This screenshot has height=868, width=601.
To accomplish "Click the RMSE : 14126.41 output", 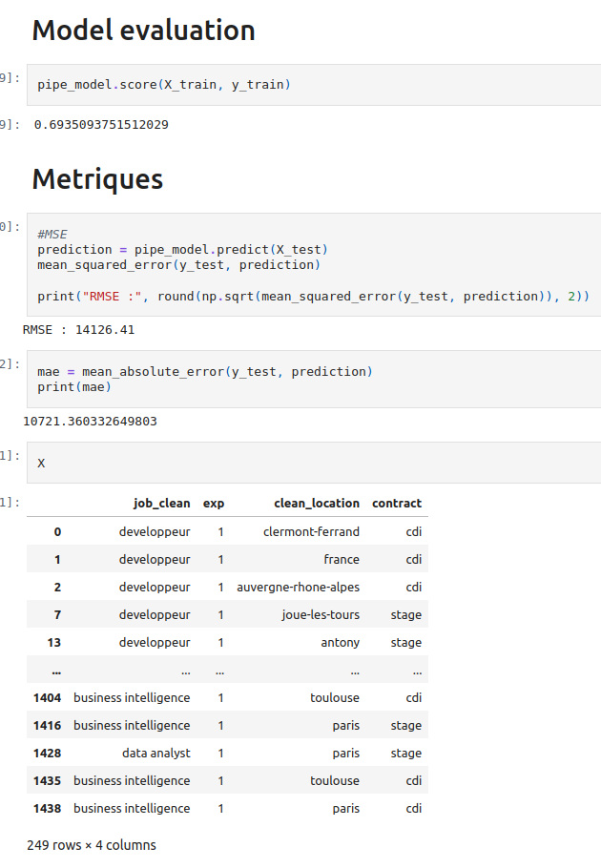I will [x=78, y=330].
